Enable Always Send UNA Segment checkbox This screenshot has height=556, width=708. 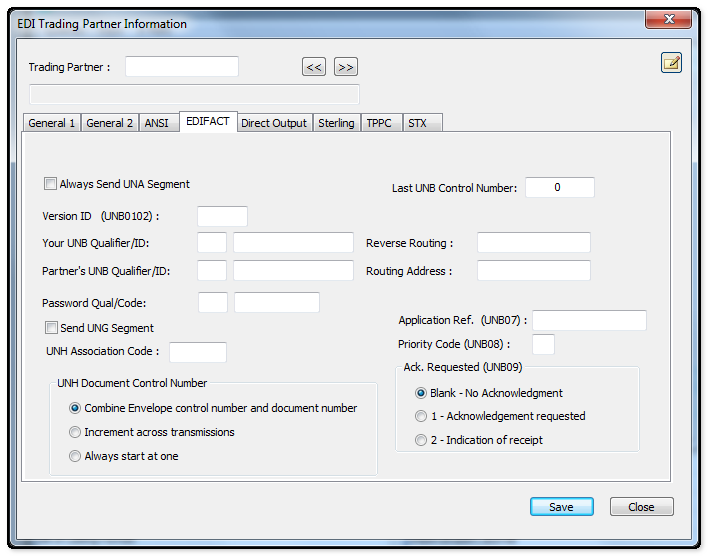pyautogui.click(x=51, y=184)
